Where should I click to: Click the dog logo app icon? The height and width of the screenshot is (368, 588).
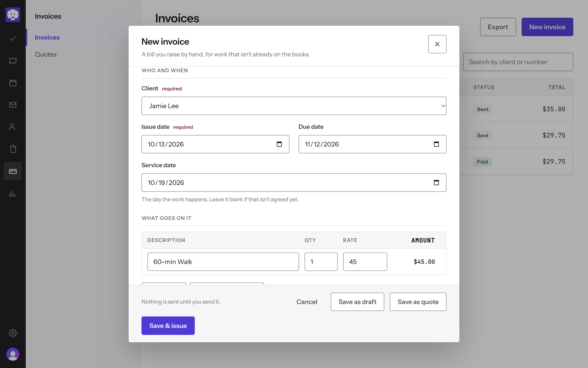click(13, 14)
